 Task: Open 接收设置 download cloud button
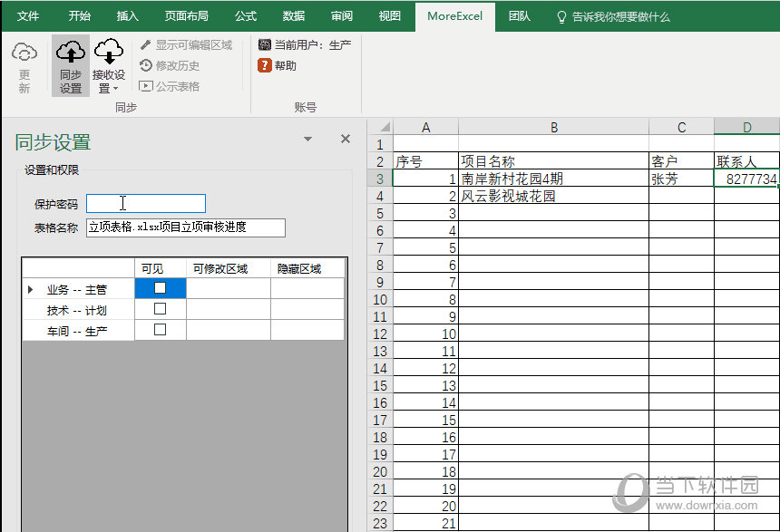click(x=109, y=67)
